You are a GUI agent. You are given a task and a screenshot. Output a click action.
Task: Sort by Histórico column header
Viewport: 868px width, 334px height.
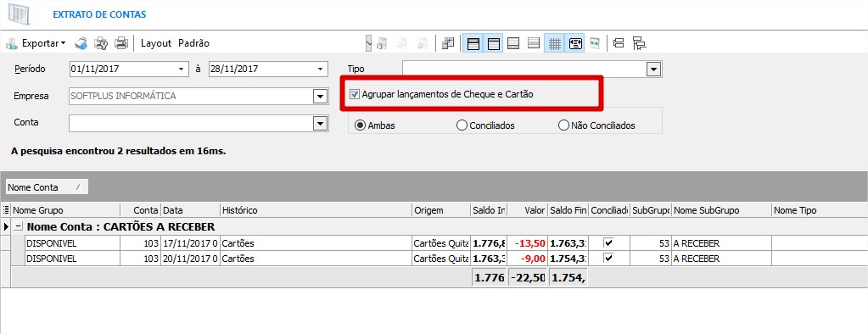click(x=316, y=210)
